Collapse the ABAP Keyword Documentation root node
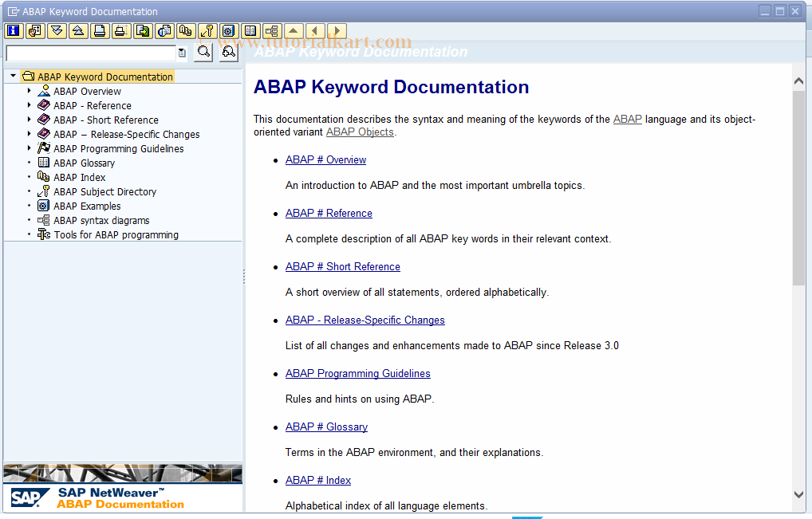Screen dimensions: 812x519 pos(13,76)
